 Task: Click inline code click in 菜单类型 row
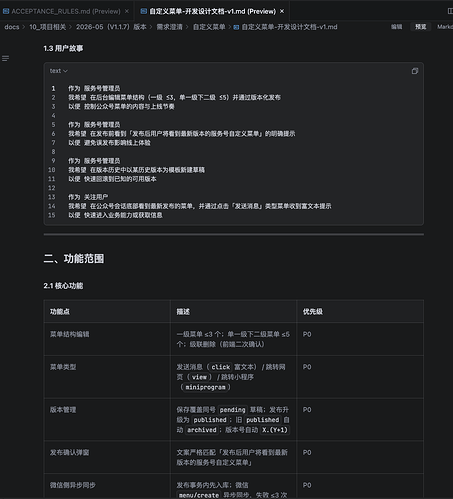pyautogui.click(x=220, y=367)
